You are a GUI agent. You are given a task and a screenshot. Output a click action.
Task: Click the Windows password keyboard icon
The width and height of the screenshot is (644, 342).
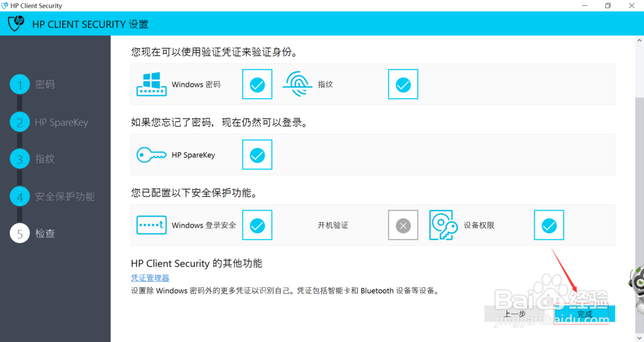151,84
